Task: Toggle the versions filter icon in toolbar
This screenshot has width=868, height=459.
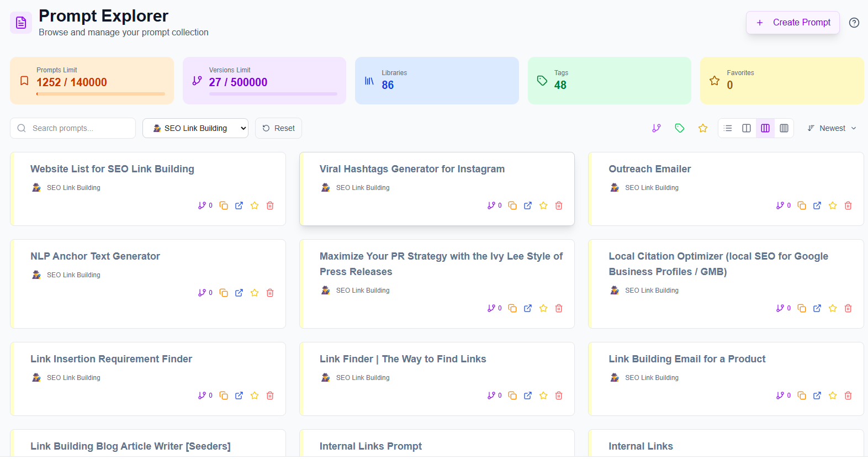Action: point(656,128)
